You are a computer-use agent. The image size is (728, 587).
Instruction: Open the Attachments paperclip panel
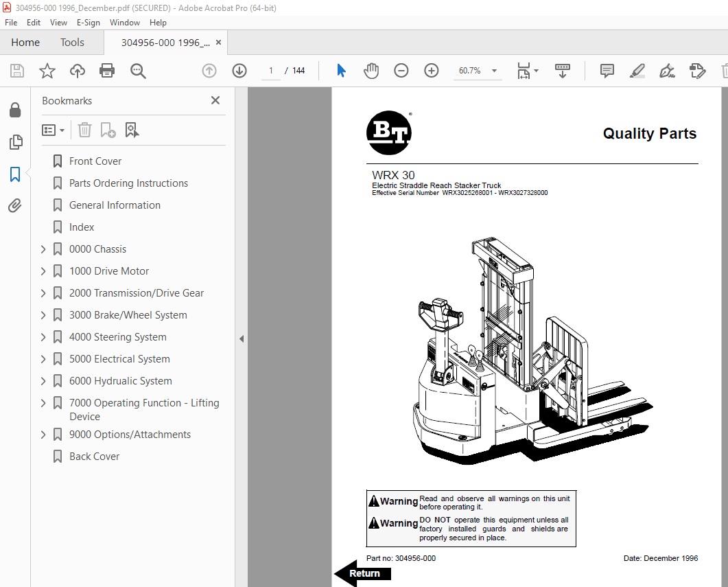(x=15, y=205)
